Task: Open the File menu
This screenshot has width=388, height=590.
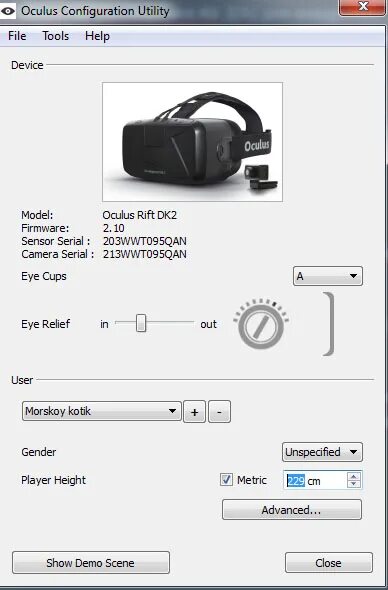Action: [17, 36]
